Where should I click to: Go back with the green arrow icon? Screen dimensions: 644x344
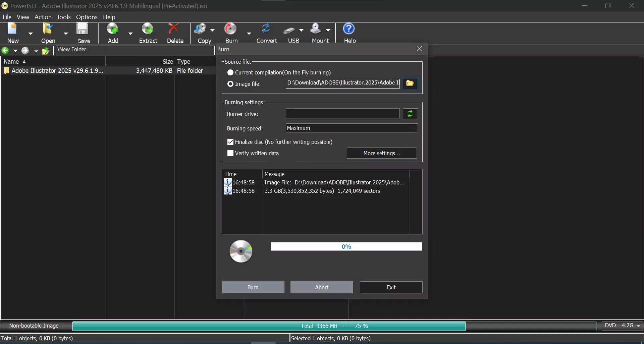coord(5,51)
